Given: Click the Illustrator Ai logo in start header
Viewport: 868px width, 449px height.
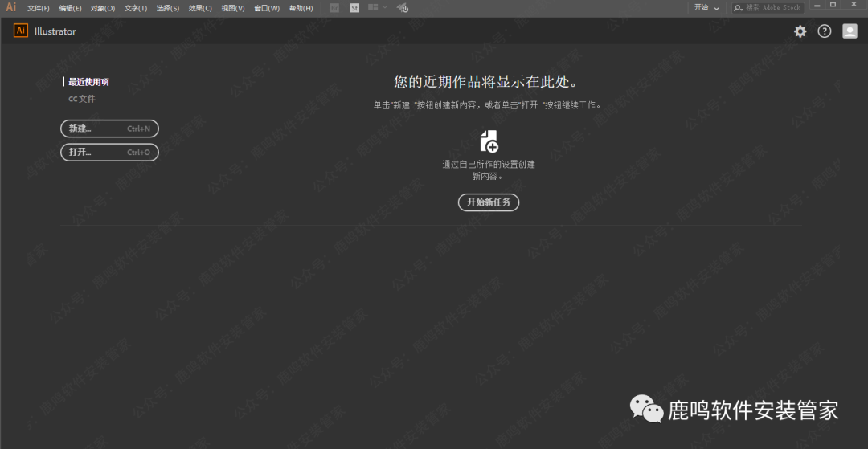Looking at the screenshot, I should tap(21, 31).
